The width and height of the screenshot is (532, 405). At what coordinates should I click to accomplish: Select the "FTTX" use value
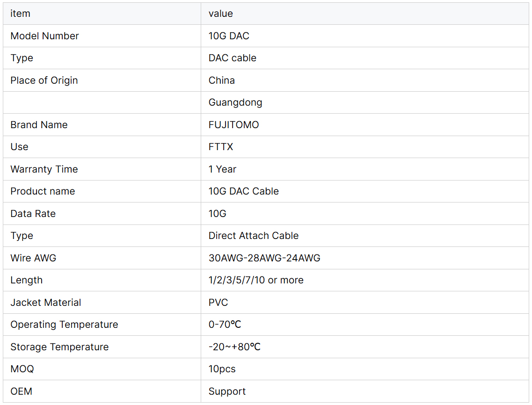click(x=221, y=147)
